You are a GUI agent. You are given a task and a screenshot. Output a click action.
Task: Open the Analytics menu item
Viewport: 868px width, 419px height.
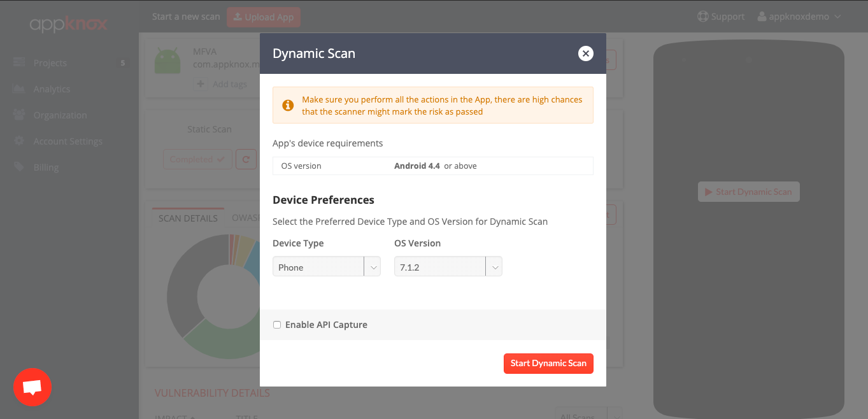point(52,89)
